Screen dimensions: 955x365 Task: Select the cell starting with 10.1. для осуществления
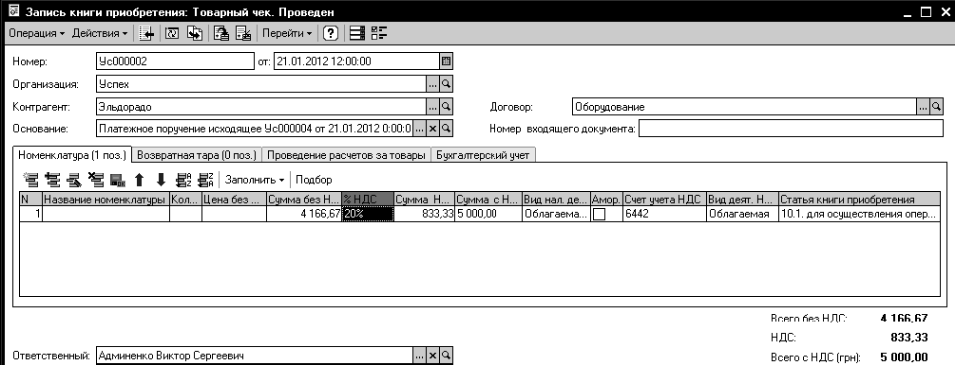tap(859, 214)
